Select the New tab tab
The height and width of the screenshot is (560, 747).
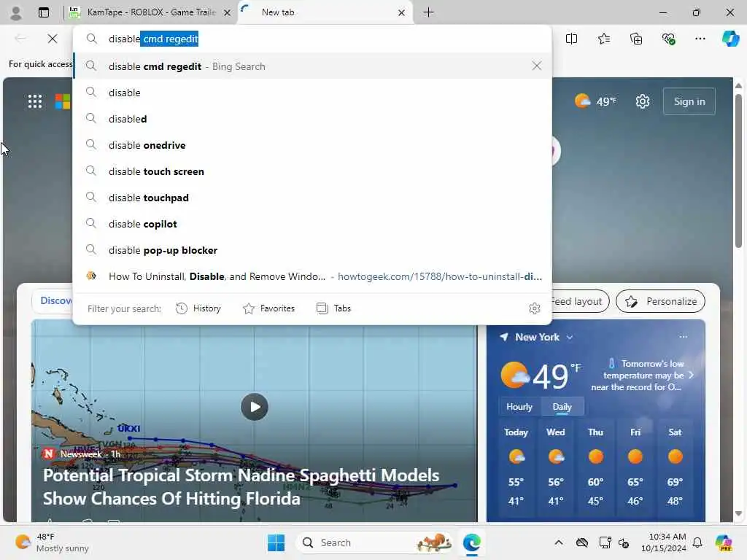click(x=325, y=12)
